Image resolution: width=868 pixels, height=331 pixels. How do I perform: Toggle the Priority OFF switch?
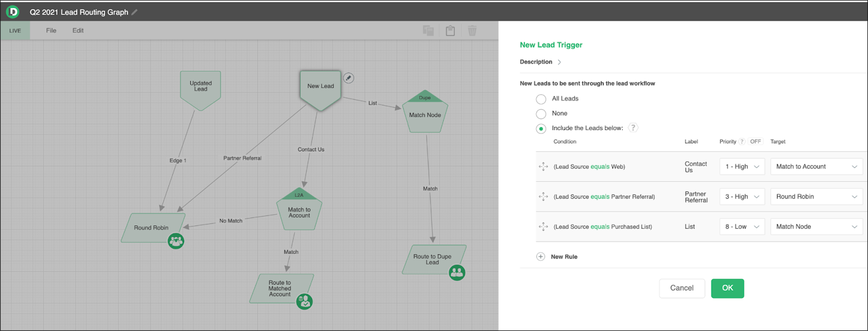point(755,142)
